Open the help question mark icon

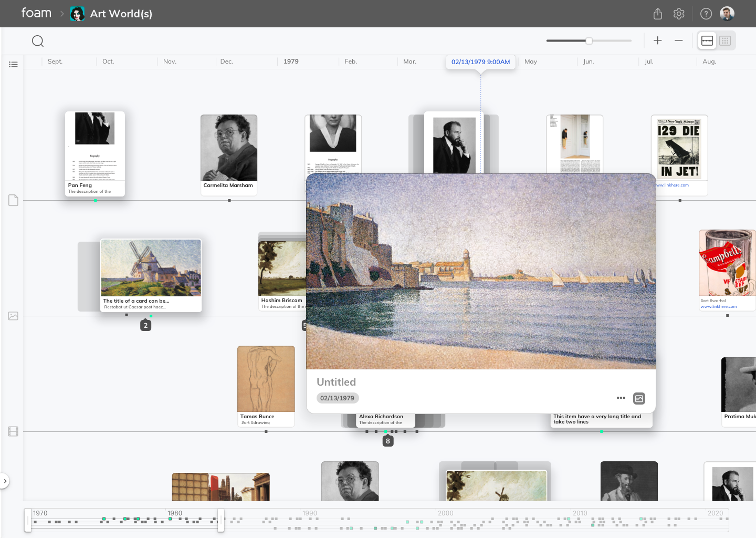click(x=706, y=14)
